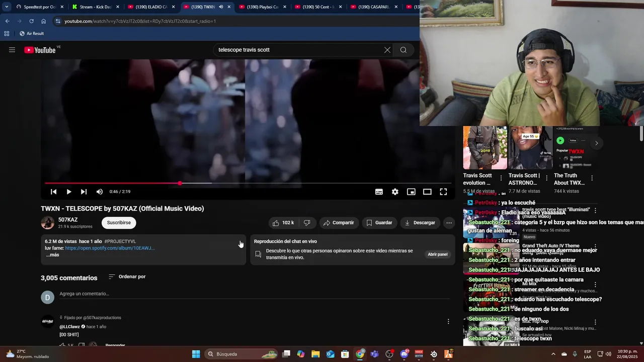Open the Travis Scott evolution video thumbnail
The image size is (644, 362).
click(x=485, y=148)
